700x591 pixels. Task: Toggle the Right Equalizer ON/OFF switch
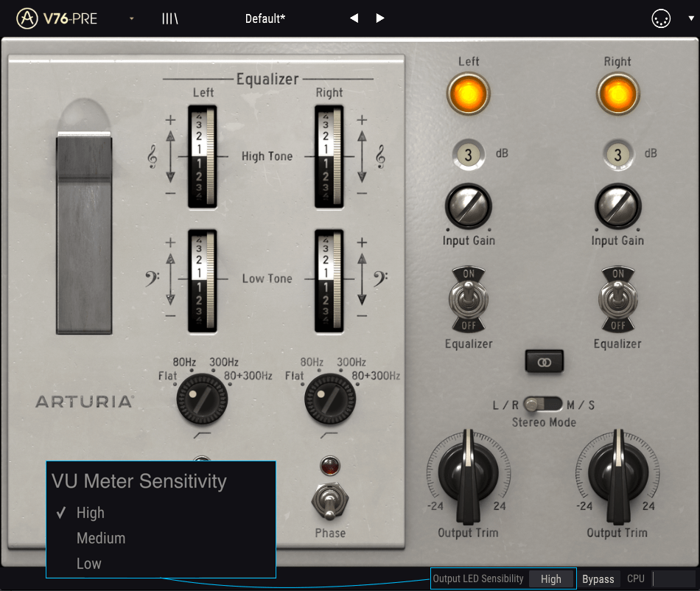618,299
